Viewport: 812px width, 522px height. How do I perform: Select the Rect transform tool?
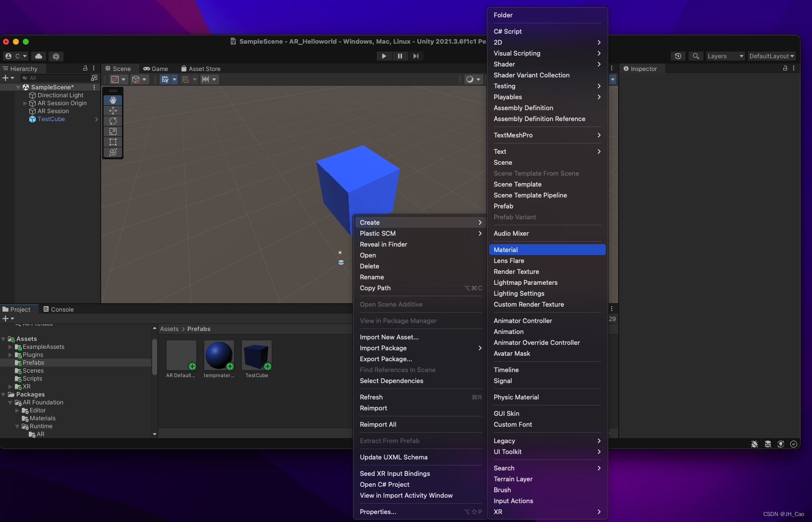coord(113,142)
